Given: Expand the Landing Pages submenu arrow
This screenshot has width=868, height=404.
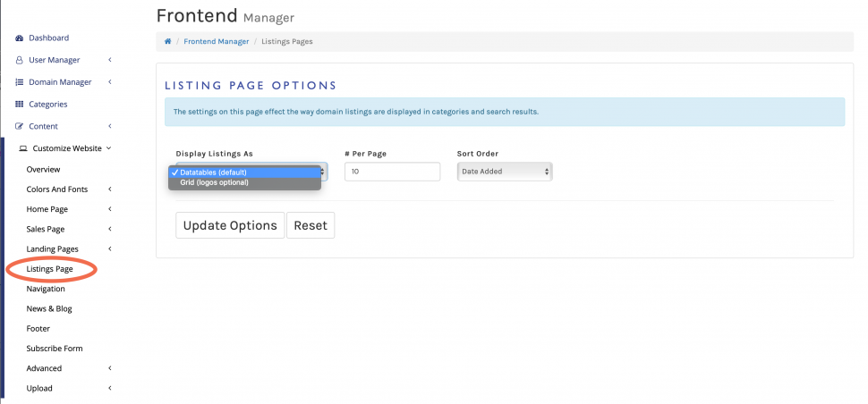Looking at the screenshot, I should point(109,249).
